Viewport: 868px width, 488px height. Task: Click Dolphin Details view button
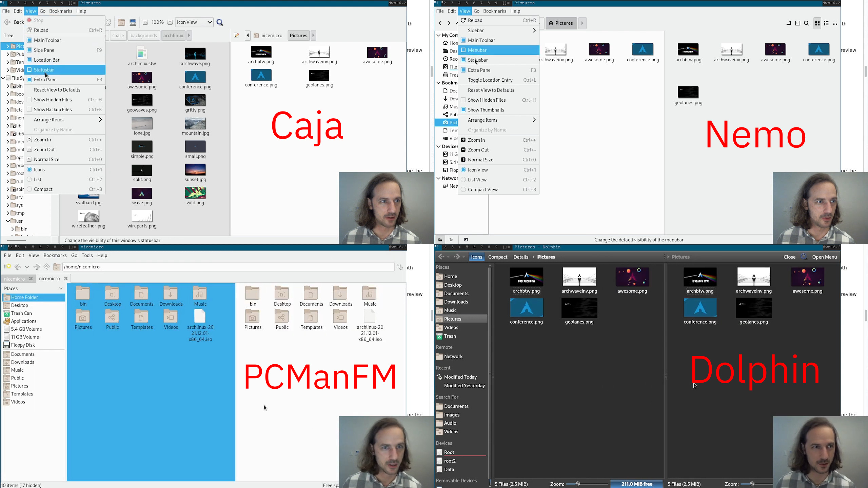point(521,257)
